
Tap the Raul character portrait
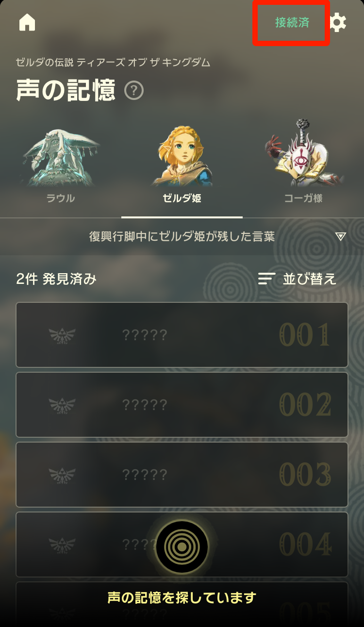click(x=61, y=157)
